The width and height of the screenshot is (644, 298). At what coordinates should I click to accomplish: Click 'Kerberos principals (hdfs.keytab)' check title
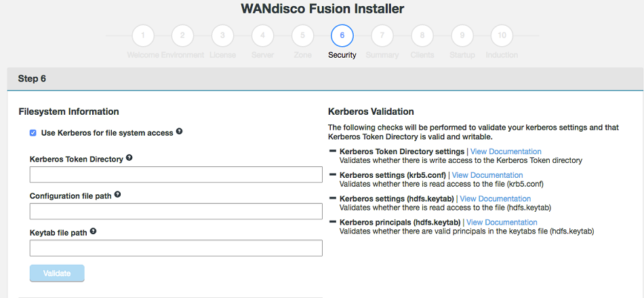400,223
